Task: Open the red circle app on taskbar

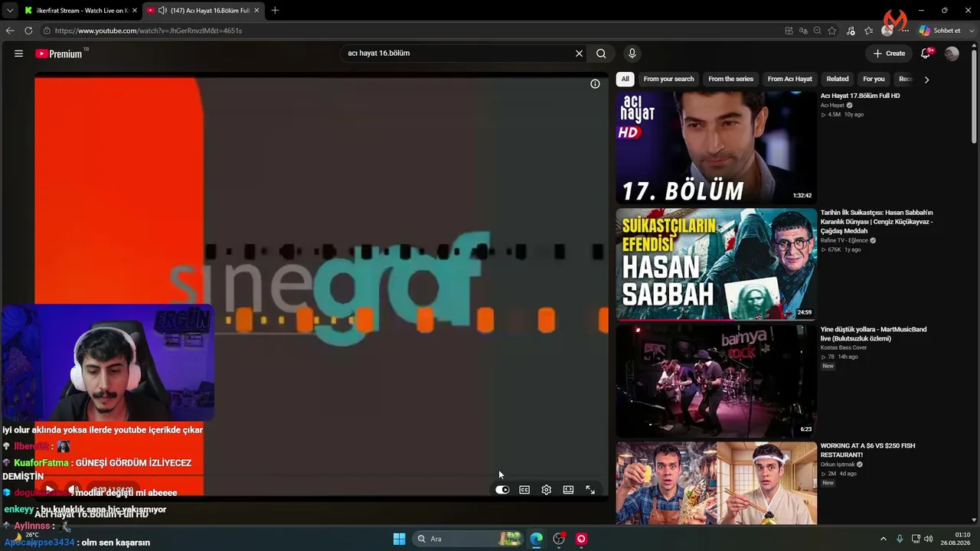Action: 581,539
